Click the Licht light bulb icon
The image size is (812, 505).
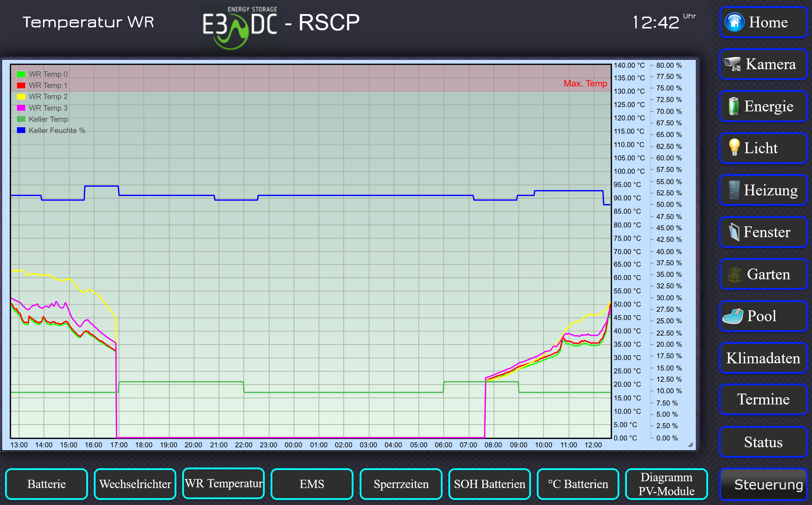tap(734, 147)
